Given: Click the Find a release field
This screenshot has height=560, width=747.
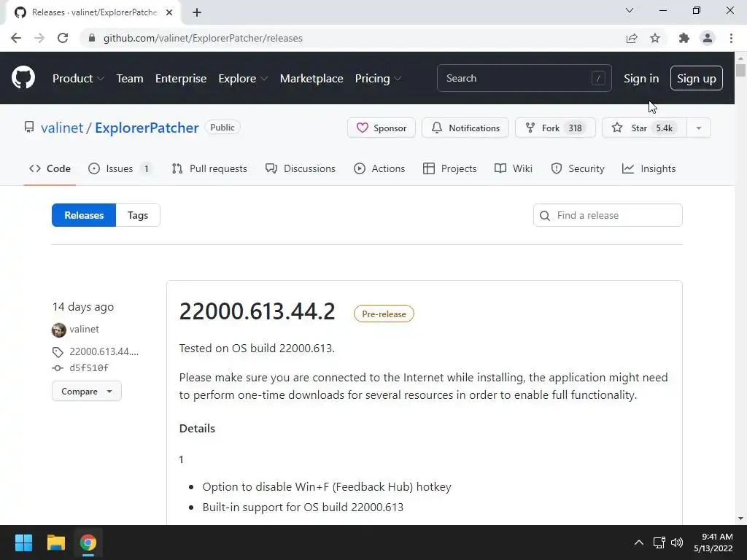Looking at the screenshot, I should click(x=608, y=215).
